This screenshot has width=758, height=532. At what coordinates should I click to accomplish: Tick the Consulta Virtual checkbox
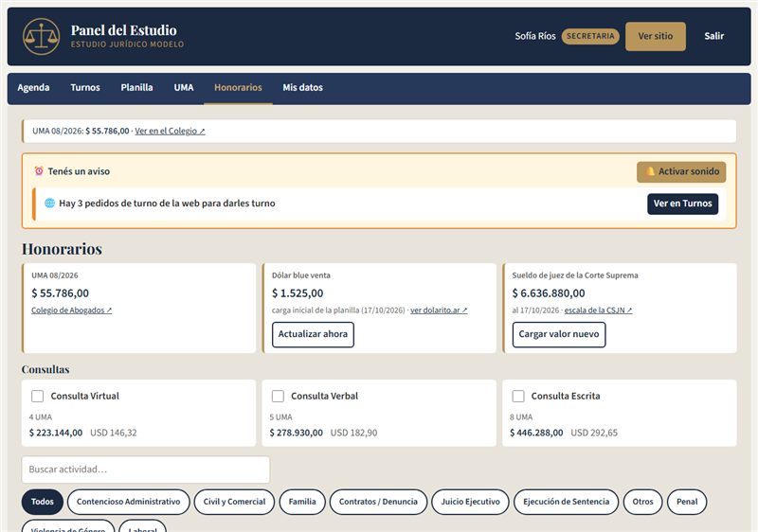click(x=37, y=396)
